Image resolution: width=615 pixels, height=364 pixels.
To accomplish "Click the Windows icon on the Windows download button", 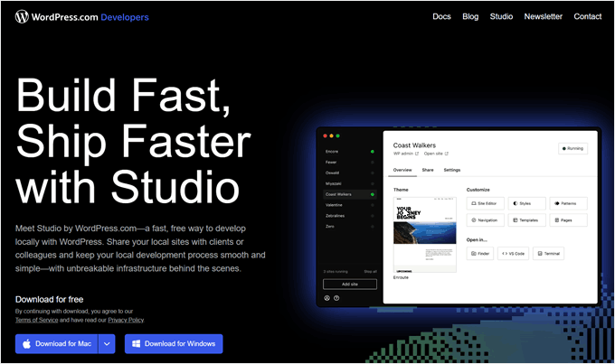I will coord(136,343).
